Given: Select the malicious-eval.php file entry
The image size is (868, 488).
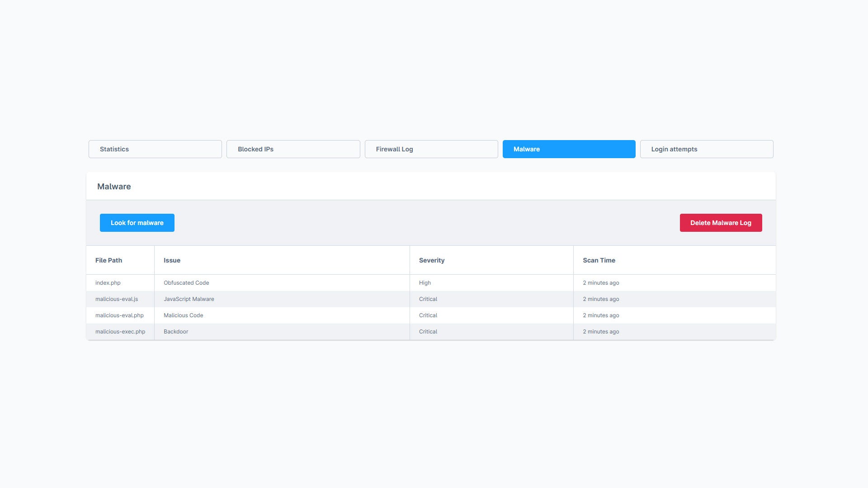Looking at the screenshot, I should (119, 315).
